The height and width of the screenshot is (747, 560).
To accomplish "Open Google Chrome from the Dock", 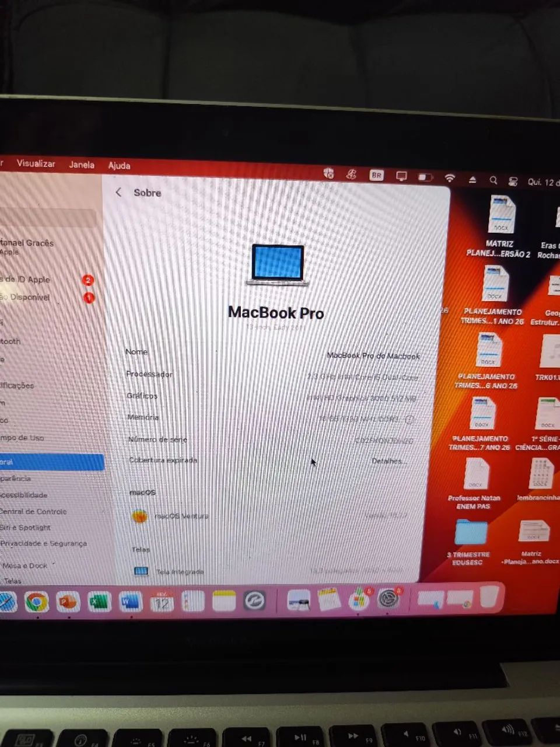I will [37, 601].
